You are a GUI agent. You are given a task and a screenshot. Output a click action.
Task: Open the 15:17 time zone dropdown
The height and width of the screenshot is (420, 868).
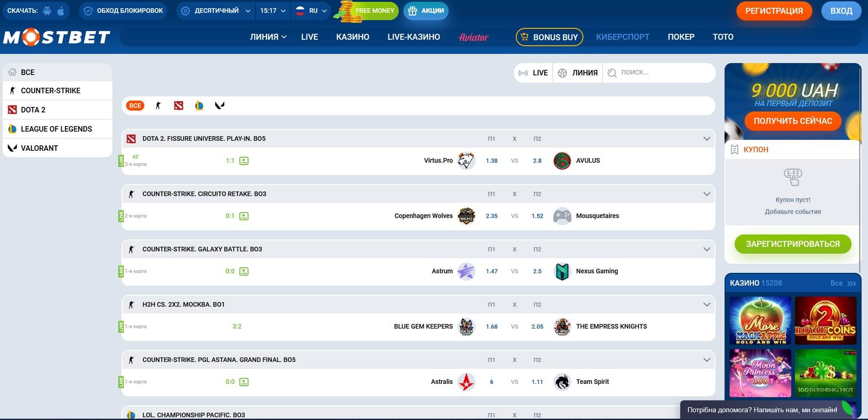coord(273,11)
